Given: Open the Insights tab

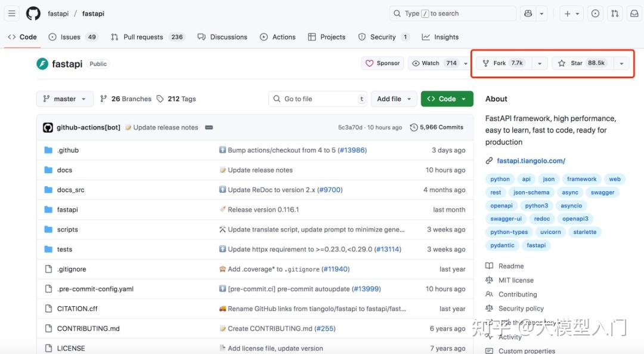Looking at the screenshot, I should coord(440,37).
